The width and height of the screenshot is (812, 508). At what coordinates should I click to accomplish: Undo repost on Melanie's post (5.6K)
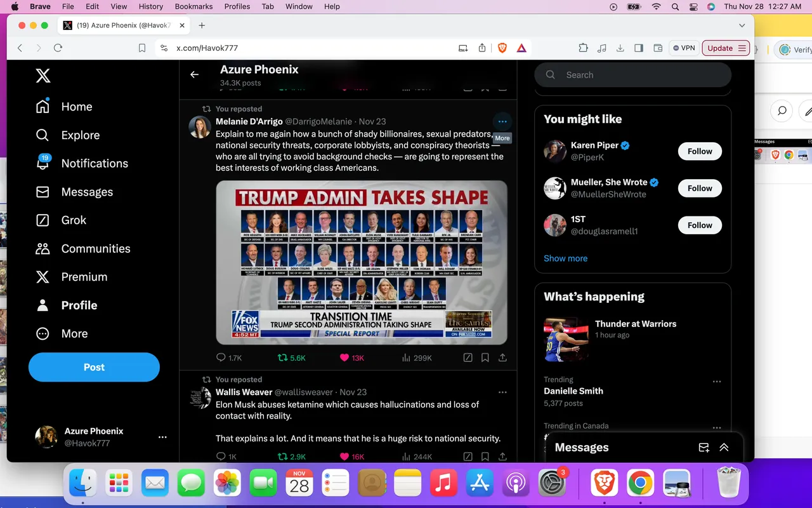pos(292,358)
